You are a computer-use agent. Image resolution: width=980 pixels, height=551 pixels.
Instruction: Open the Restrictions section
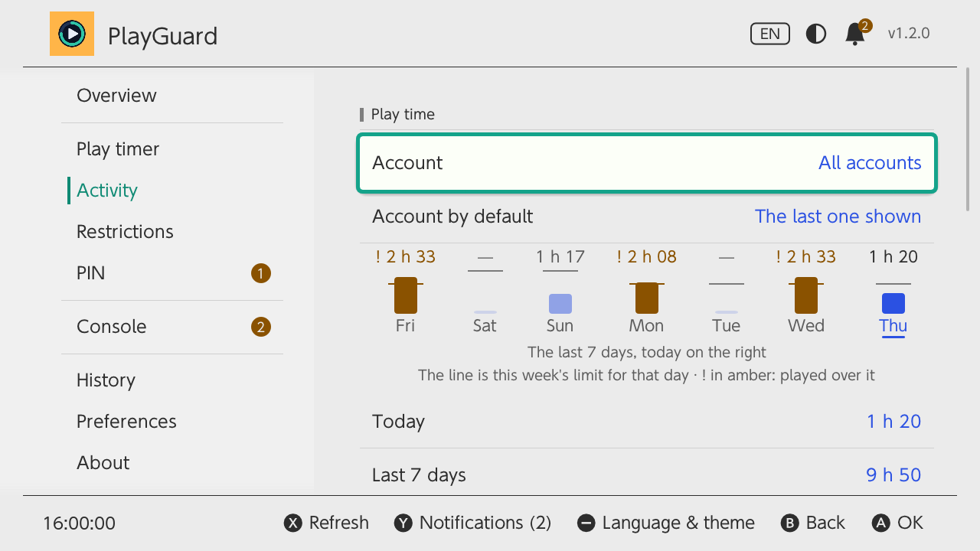172,232
